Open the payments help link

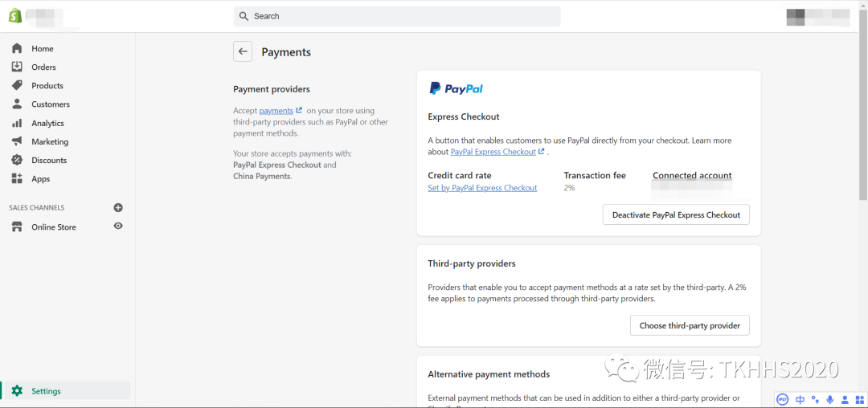276,111
